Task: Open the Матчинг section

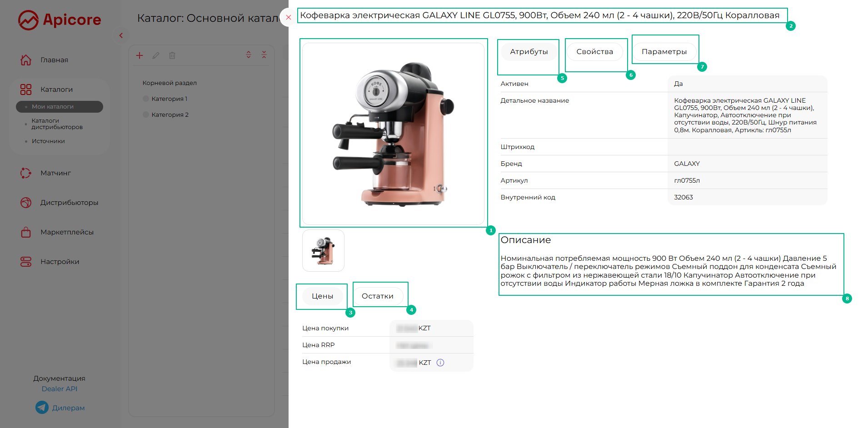Action: point(55,173)
